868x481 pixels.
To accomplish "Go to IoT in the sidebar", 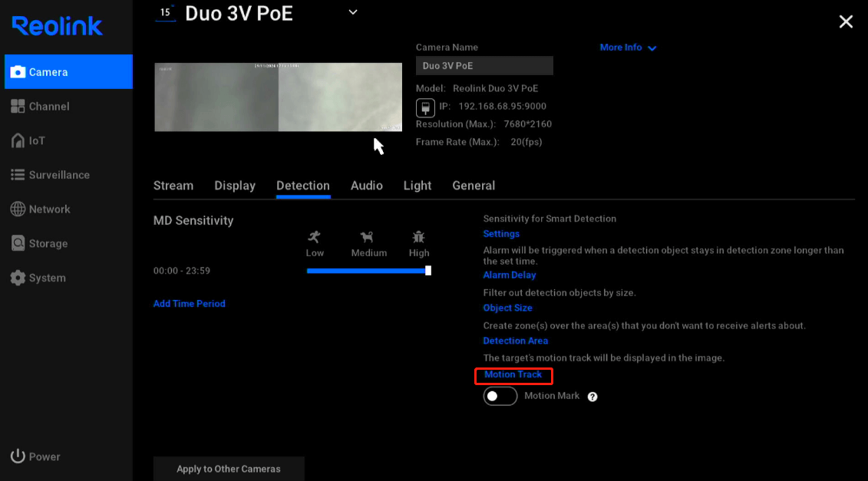I will pyautogui.click(x=68, y=140).
